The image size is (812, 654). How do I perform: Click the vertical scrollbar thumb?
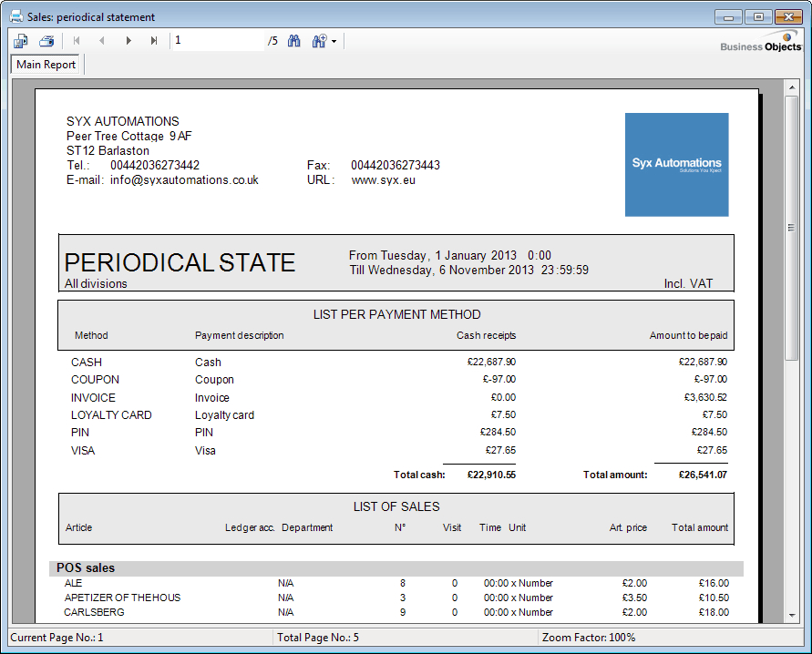tap(792, 228)
